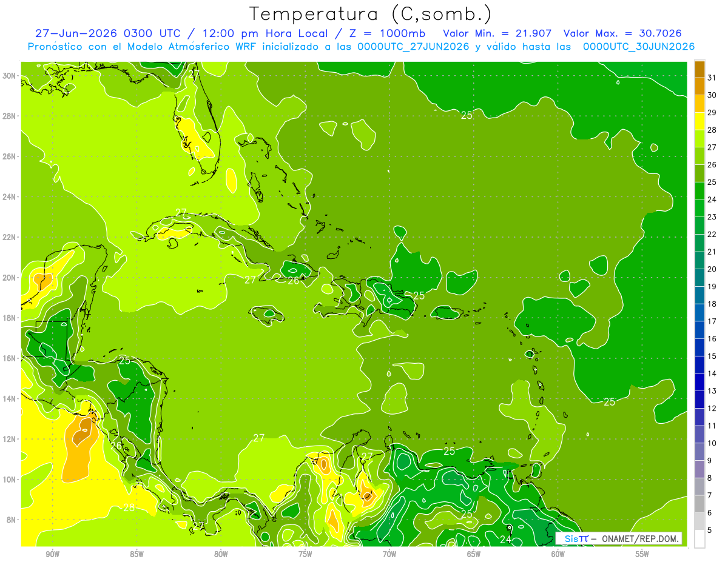Image resolution: width=728 pixels, height=562 pixels.
Task: Click the '0000UTC_27JUN2026' initialization timestamp
Action: [413, 47]
